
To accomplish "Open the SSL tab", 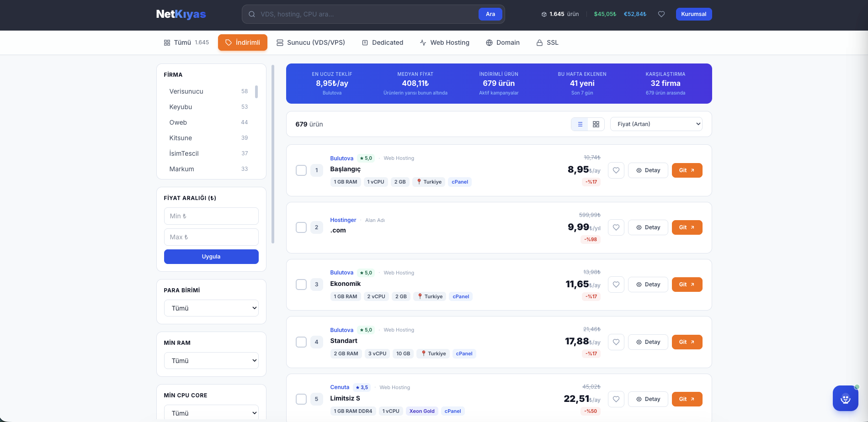I will coord(548,42).
